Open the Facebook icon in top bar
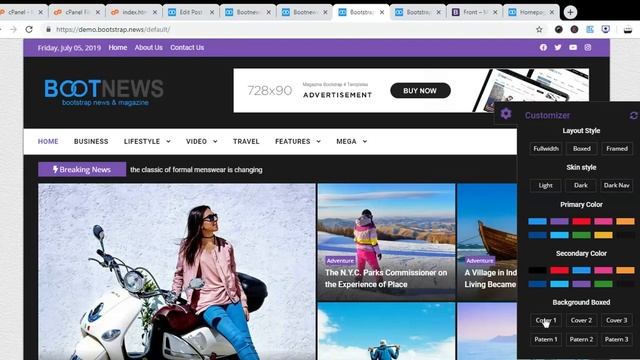Screen dimensions: 640x360 [543, 47]
